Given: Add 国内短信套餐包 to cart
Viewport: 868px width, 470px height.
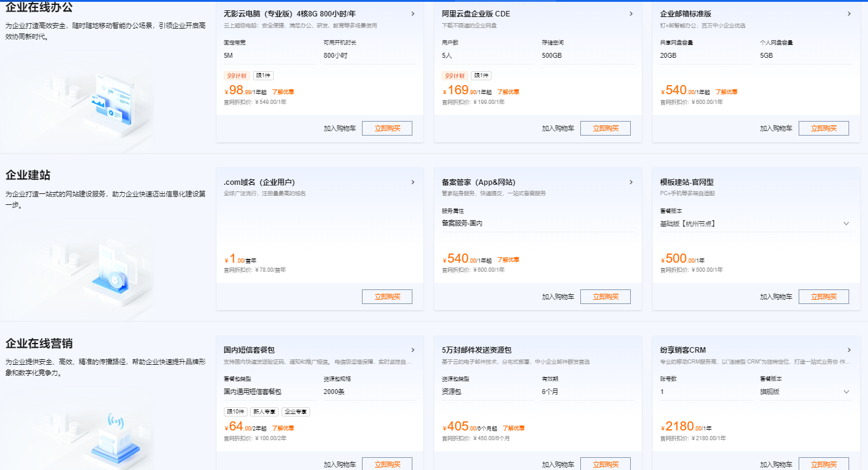Looking at the screenshot, I should (x=339, y=465).
